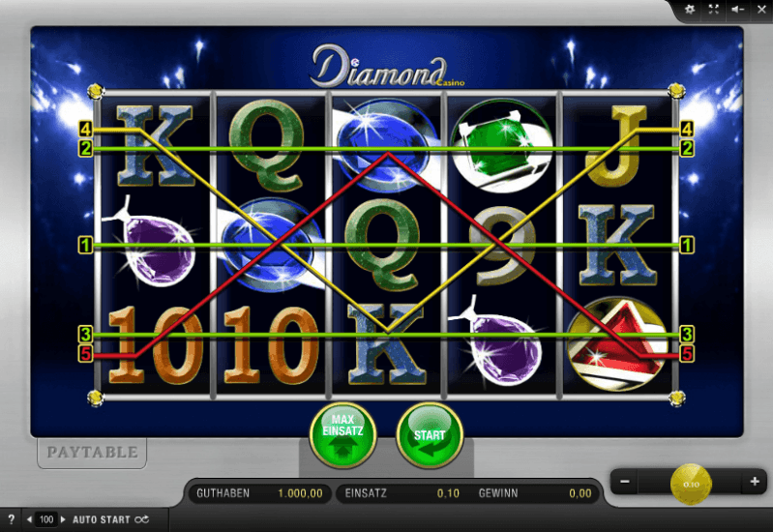Increase auto start count with right arrow
The height and width of the screenshot is (532, 773).
(x=63, y=519)
